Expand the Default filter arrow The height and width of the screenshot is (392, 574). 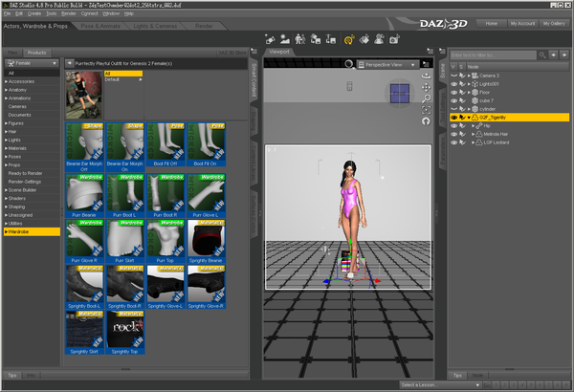click(141, 79)
